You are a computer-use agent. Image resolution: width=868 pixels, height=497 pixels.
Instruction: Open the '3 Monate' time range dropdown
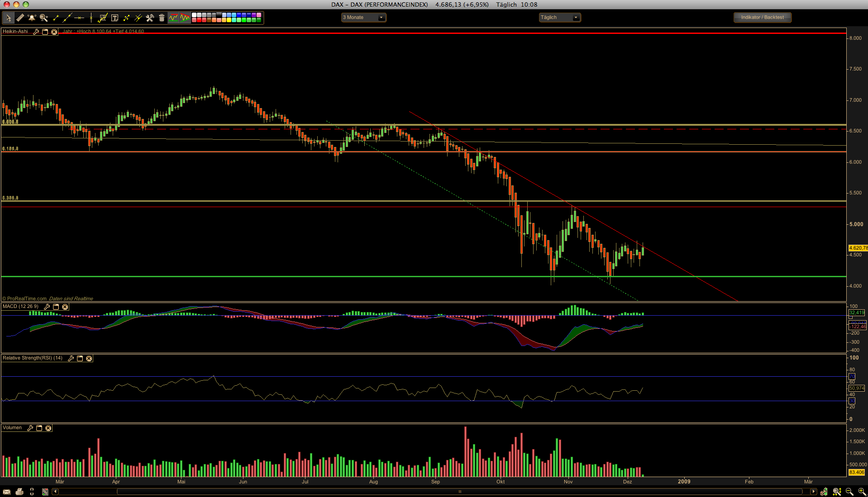(x=363, y=18)
